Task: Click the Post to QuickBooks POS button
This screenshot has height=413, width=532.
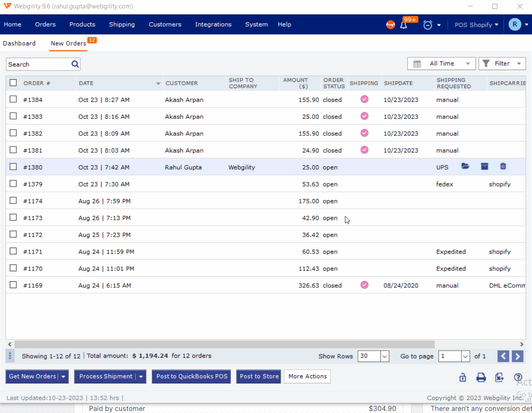Action: coord(191,376)
